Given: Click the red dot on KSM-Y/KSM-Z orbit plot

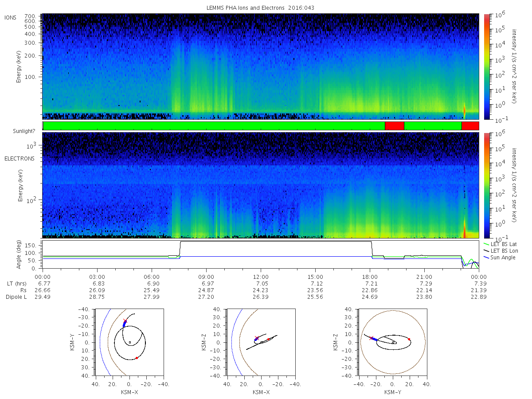Looking at the screenshot, I should coord(409,340).
